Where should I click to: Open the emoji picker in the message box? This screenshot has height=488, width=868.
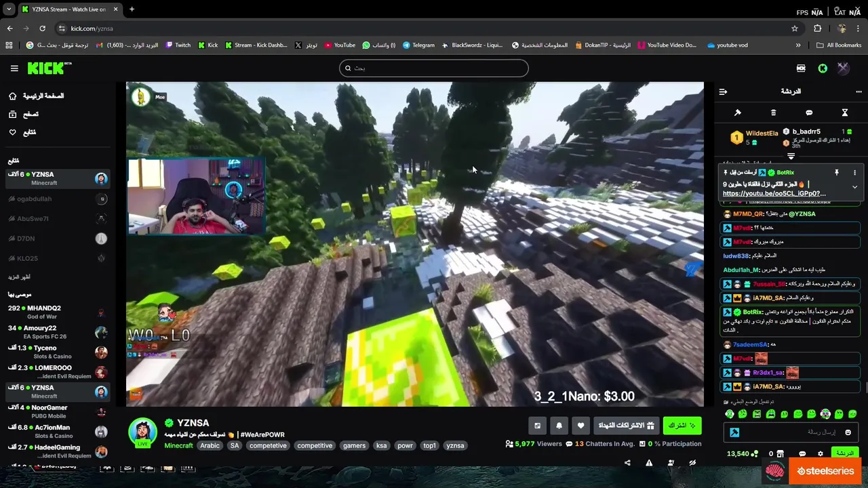[x=848, y=432]
